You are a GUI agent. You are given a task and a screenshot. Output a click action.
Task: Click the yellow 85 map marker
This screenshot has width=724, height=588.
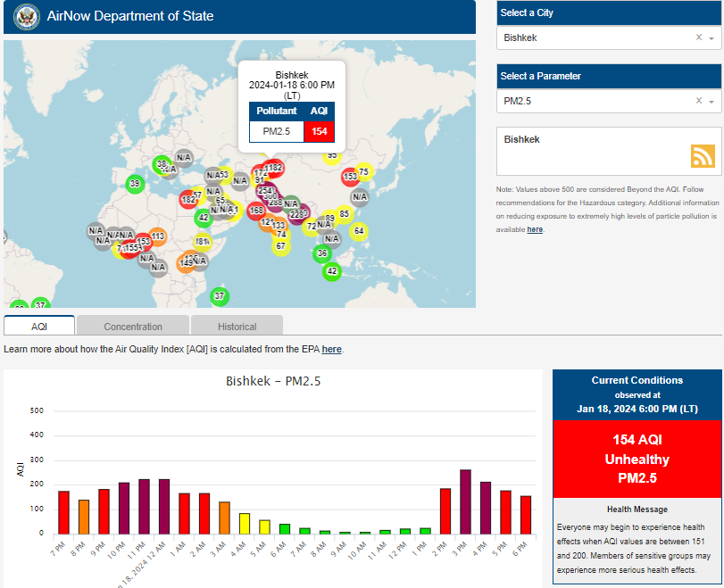click(345, 214)
